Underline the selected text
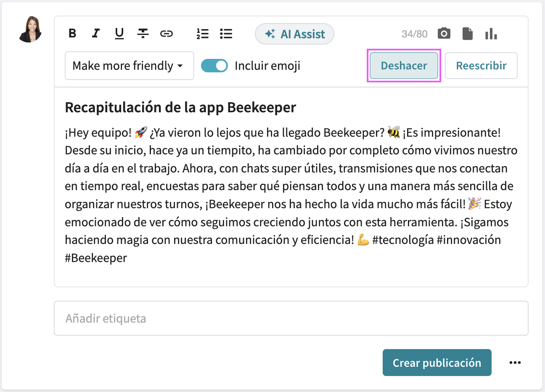This screenshot has width=545, height=392. coord(119,34)
